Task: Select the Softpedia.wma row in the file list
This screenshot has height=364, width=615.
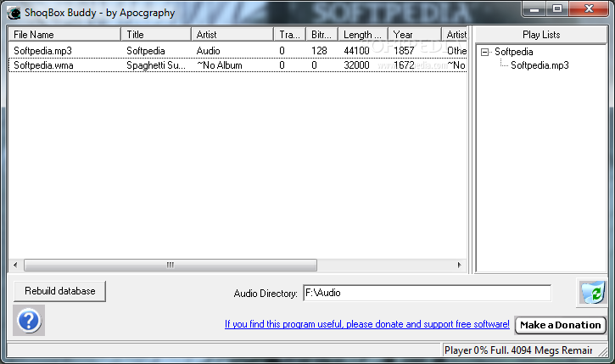Action: tap(238, 65)
